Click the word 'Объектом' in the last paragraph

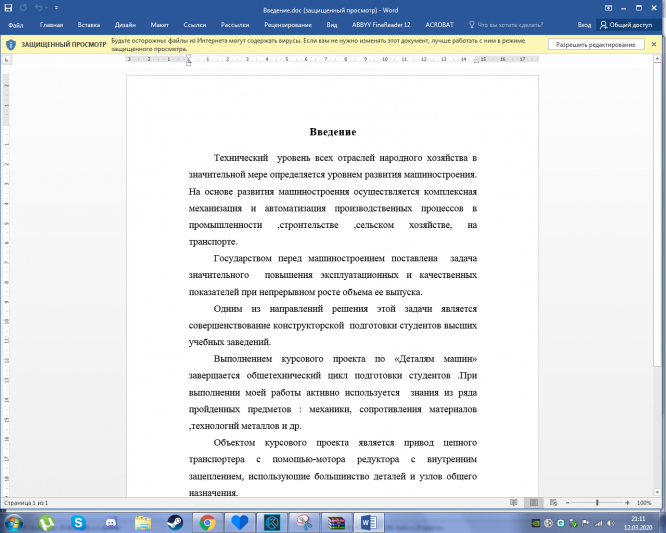point(234,443)
